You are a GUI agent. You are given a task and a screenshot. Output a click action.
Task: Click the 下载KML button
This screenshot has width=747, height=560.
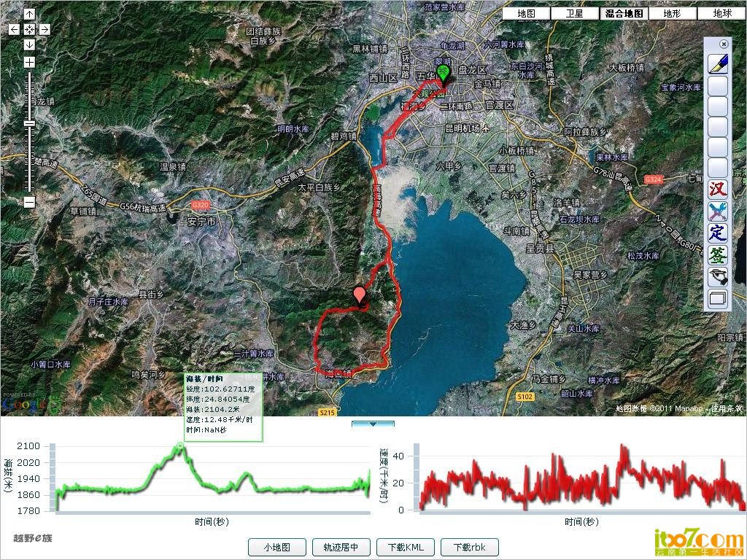405,547
